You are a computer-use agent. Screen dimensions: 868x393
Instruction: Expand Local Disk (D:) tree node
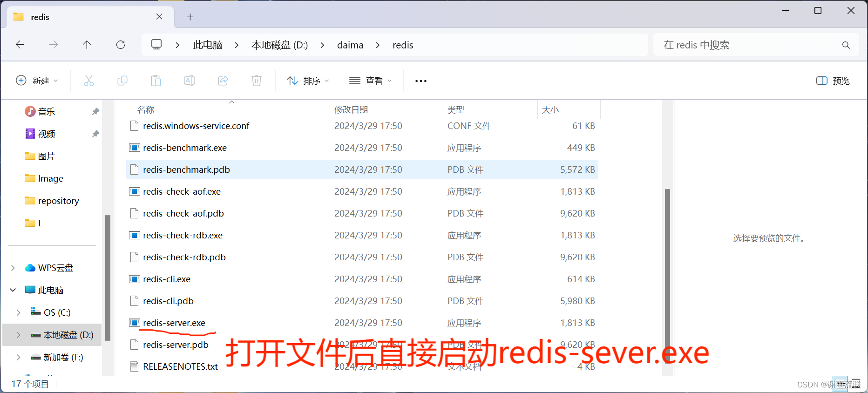19,335
